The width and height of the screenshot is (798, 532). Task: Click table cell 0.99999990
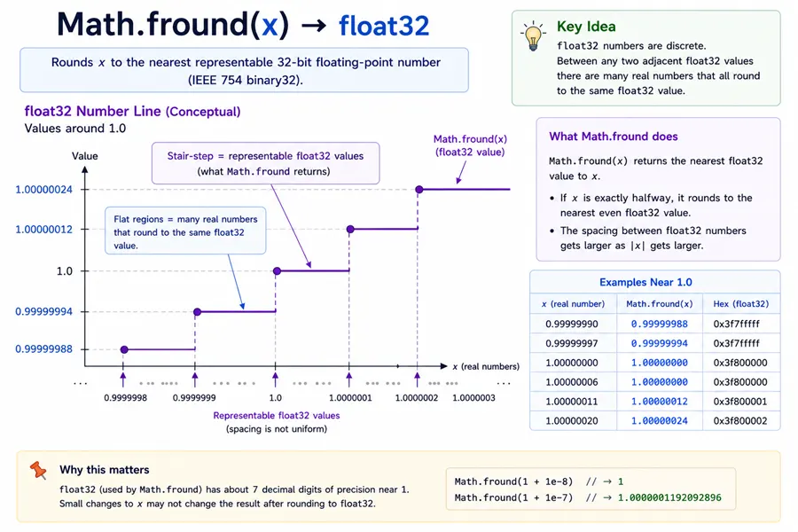coord(572,324)
